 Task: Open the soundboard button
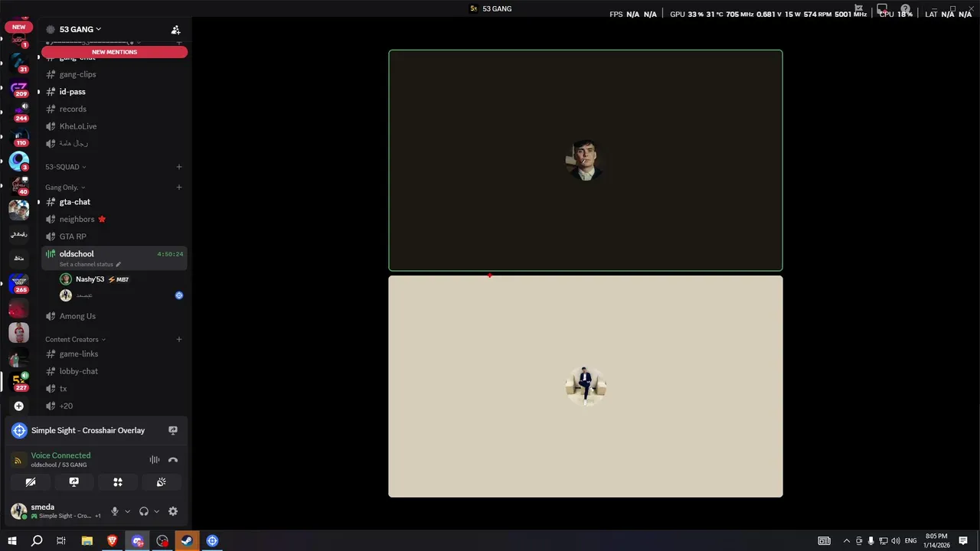pos(162,482)
